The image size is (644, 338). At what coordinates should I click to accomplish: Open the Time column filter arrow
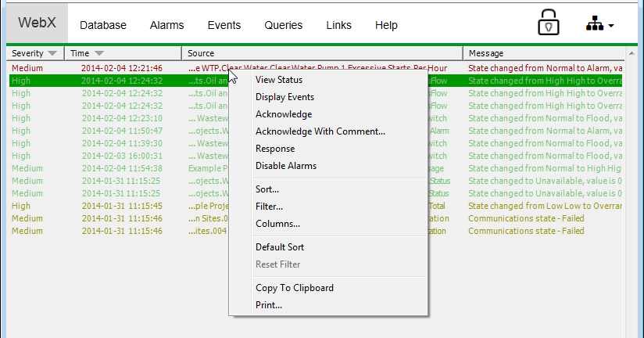tap(99, 54)
